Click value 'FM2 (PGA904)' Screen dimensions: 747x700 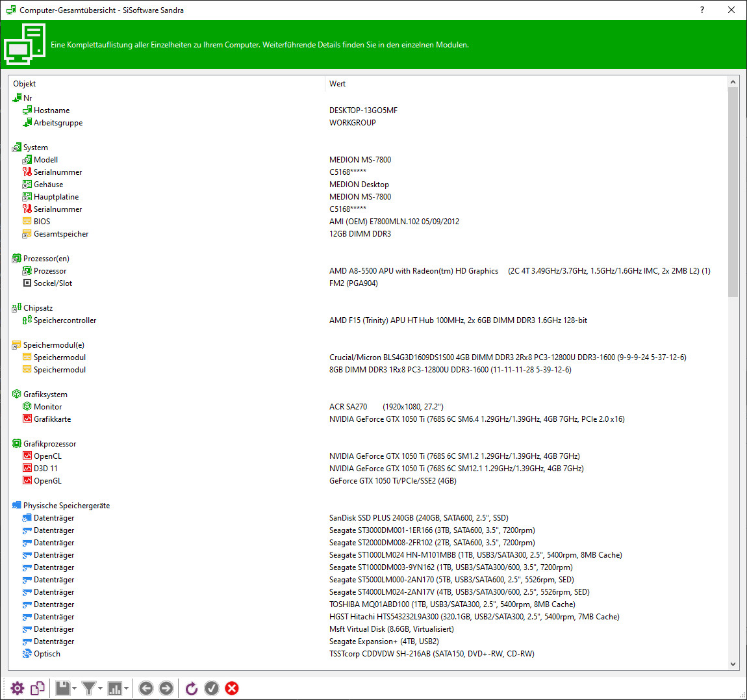coord(353,283)
